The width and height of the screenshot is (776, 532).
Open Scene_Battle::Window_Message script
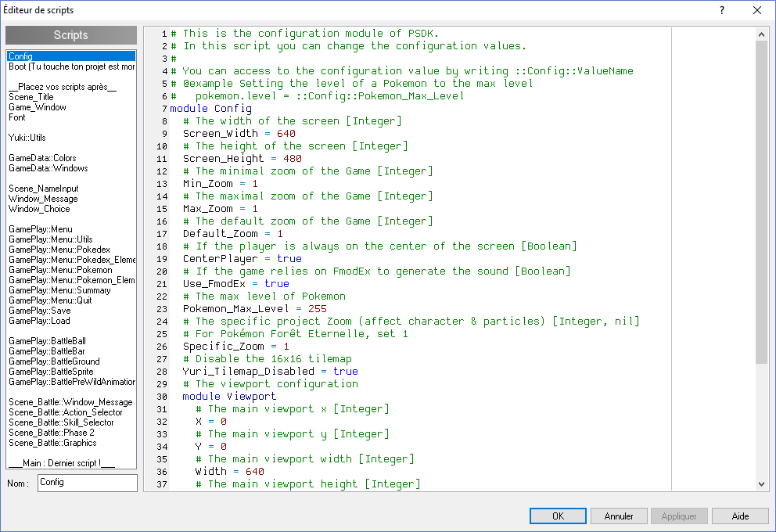click(71, 402)
